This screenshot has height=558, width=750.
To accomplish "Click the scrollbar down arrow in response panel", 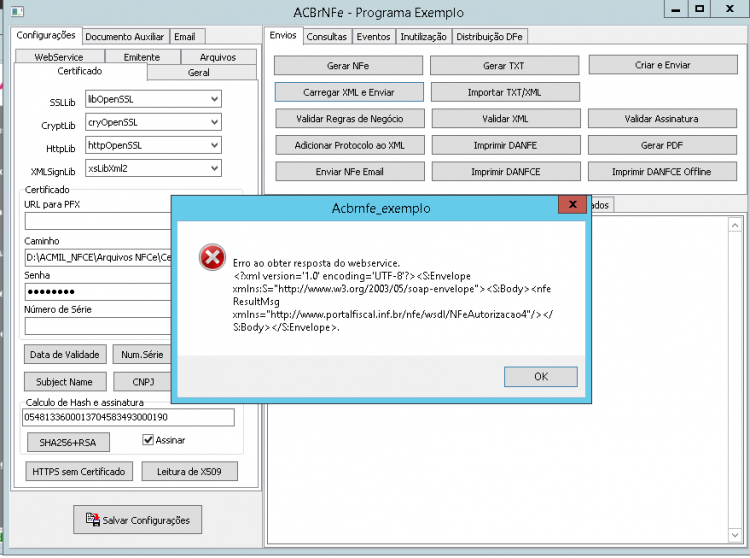I will pos(735,535).
